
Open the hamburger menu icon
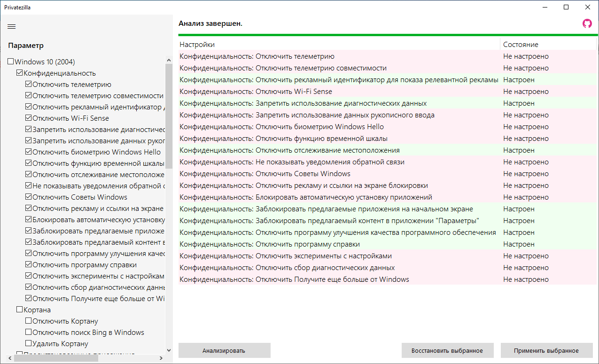pyautogui.click(x=12, y=26)
